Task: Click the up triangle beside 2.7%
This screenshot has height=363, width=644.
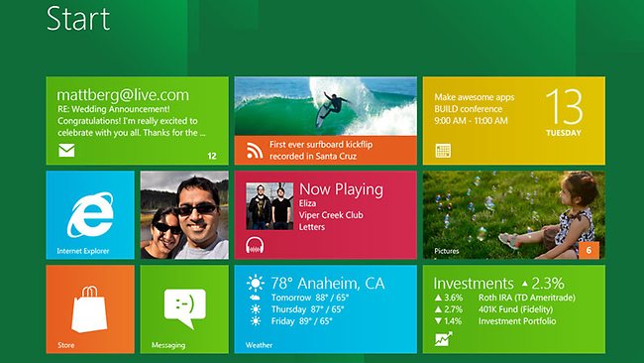Action: [x=438, y=309]
